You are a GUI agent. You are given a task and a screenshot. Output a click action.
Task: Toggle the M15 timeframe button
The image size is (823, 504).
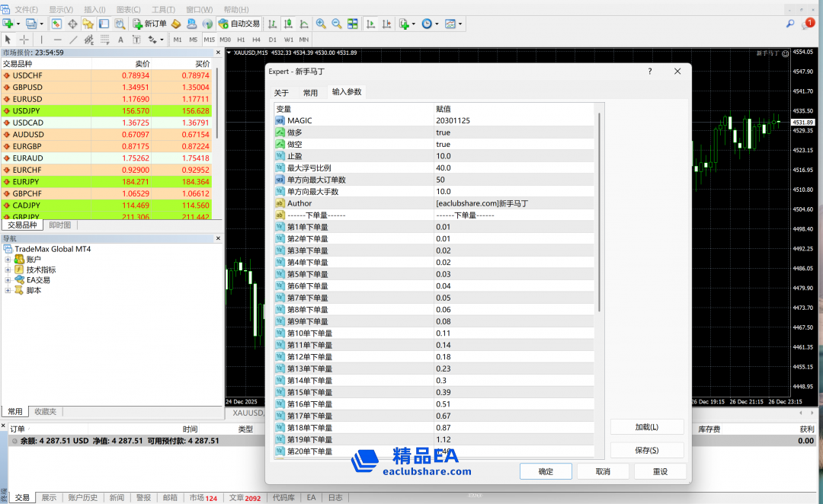pyautogui.click(x=209, y=40)
